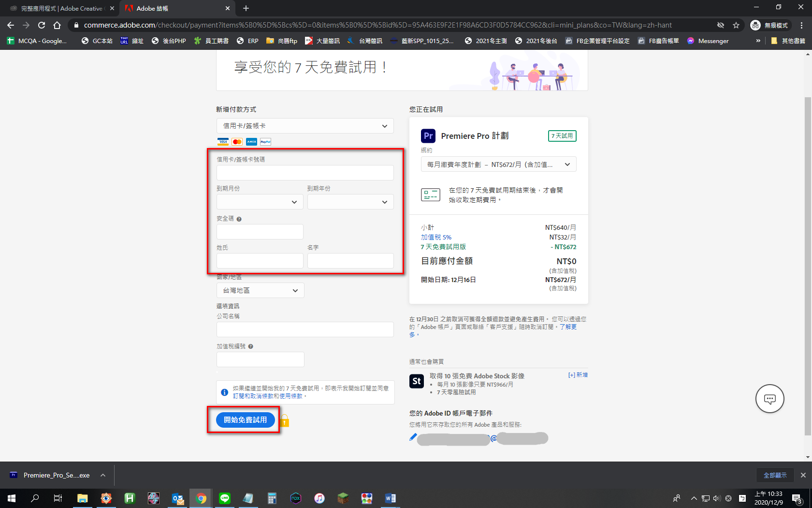Screen dimensions: 812x508
Task: Open the expiration month dropdown
Action: tap(260, 202)
